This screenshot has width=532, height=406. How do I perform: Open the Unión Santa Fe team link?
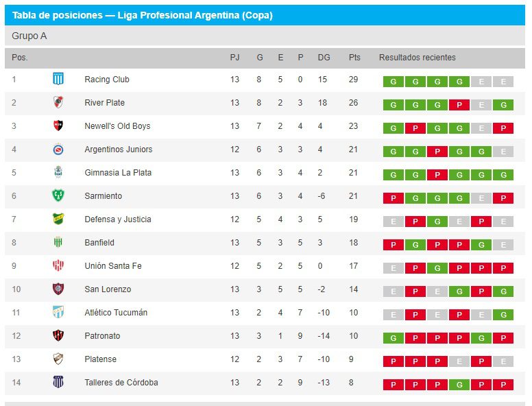[112, 266]
